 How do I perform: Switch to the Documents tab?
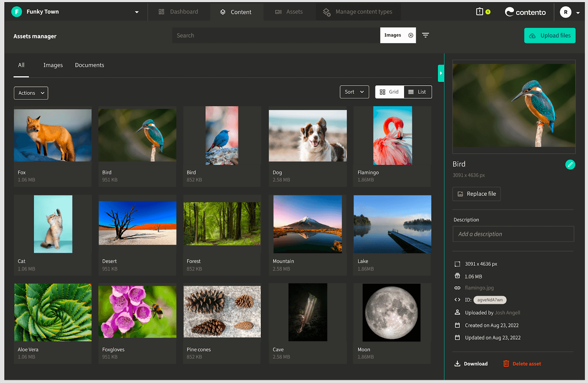tap(89, 65)
